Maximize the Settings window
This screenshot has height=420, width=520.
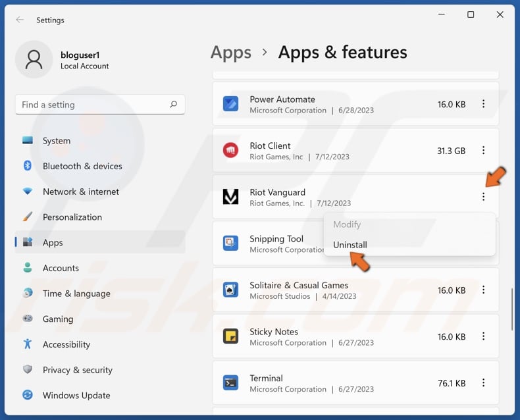tap(471, 14)
